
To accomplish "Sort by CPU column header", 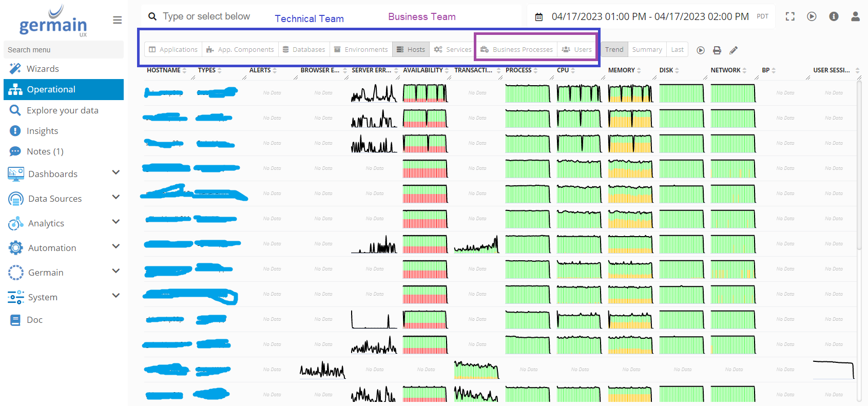I will pos(563,70).
